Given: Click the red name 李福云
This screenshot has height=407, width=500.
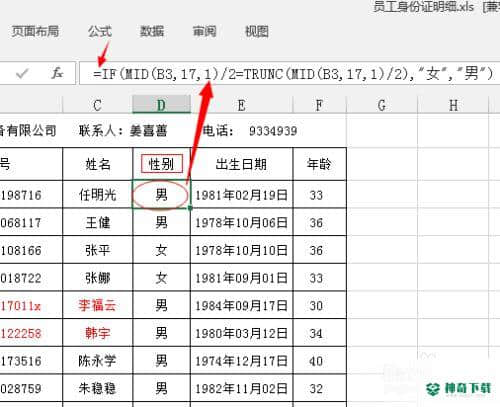Looking at the screenshot, I should pyautogui.click(x=97, y=305).
